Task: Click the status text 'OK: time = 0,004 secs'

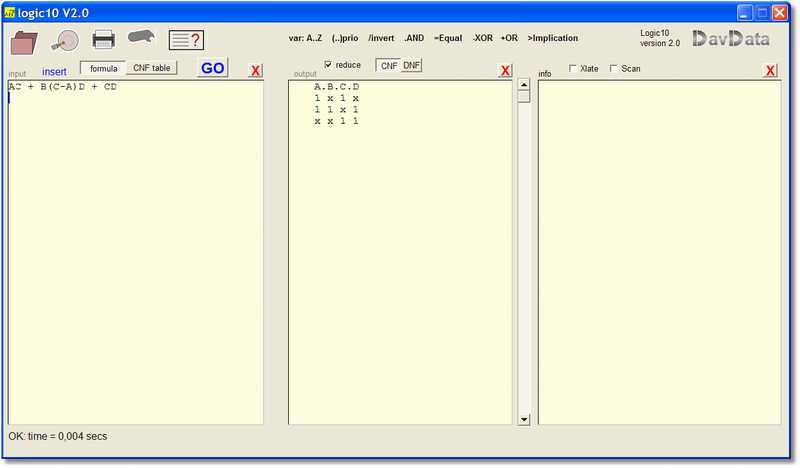Action: tap(58, 436)
